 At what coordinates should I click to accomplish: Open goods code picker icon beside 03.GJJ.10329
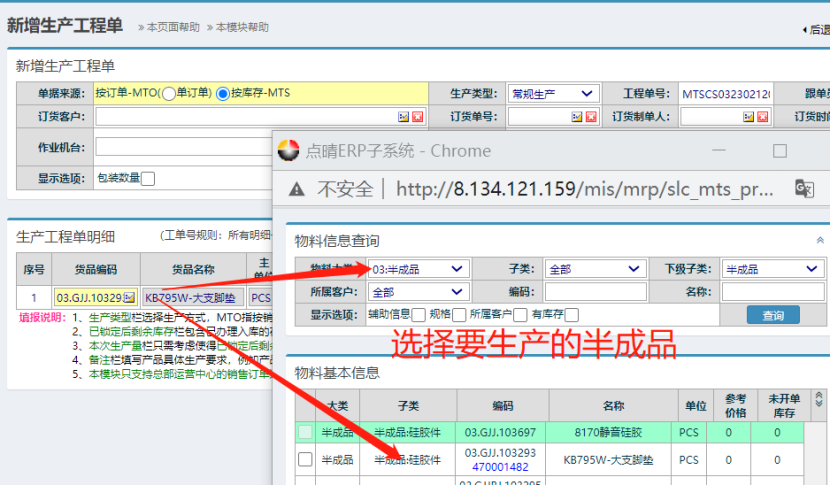(x=129, y=297)
